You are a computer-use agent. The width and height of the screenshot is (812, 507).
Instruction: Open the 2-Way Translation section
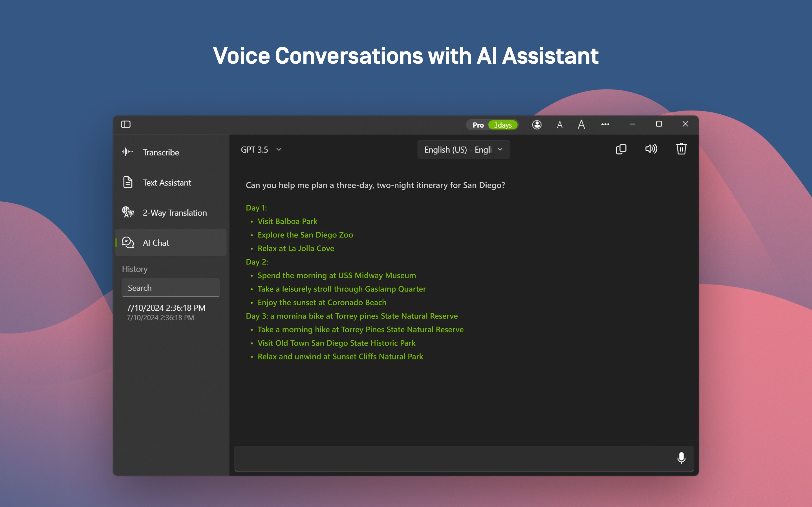pyautogui.click(x=175, y=213)
